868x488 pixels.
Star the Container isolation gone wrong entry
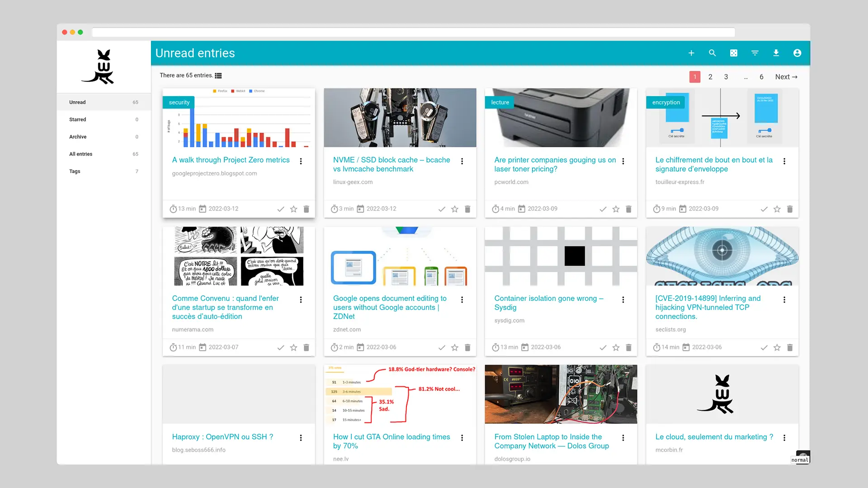pyautogui.click(x=616, y=347)
